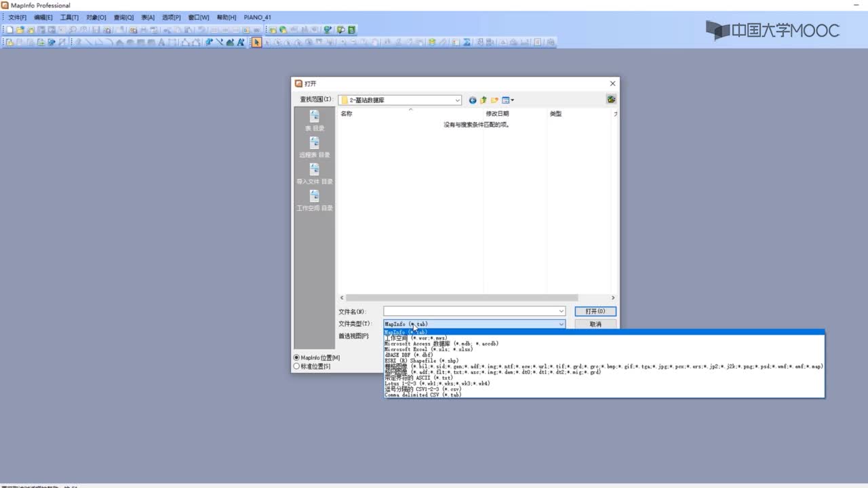Click the Open Table folder icon in toolbar
This screenshot has height=488, width=868.
pyautogui.click(x=20, y=30)
